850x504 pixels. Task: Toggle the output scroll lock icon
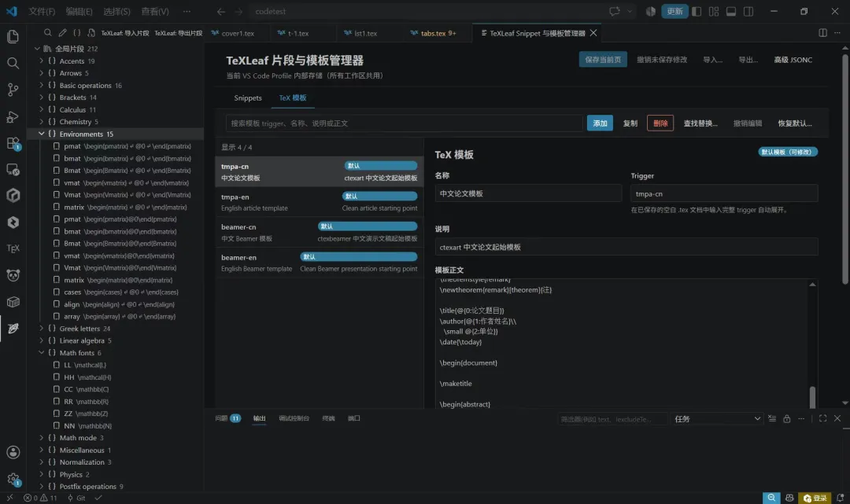tap(786, 418)
